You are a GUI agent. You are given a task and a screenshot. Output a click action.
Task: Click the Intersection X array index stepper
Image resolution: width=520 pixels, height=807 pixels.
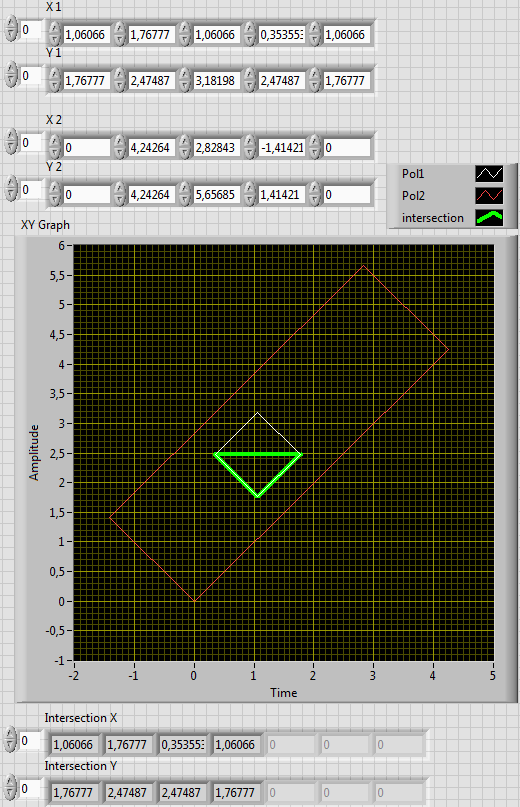click(x=11, y=740)
